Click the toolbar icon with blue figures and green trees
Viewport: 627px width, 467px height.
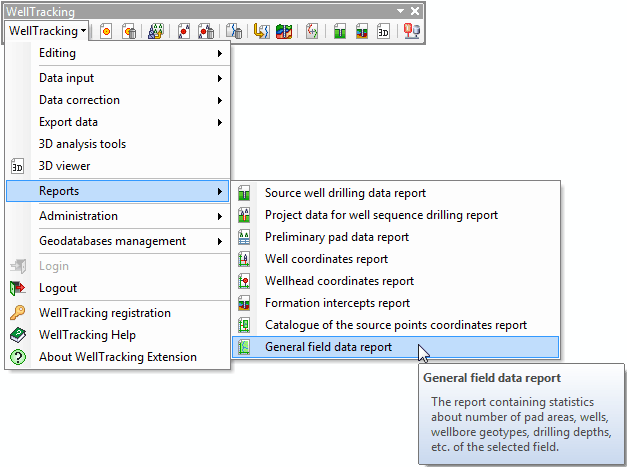[156, 31]
